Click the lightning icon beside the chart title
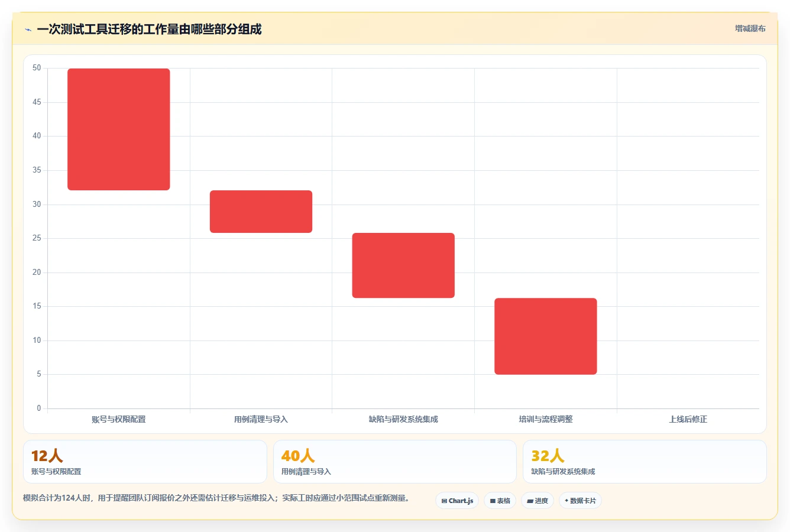The height and width of the screenshot is (532, 790). (28, 30)
